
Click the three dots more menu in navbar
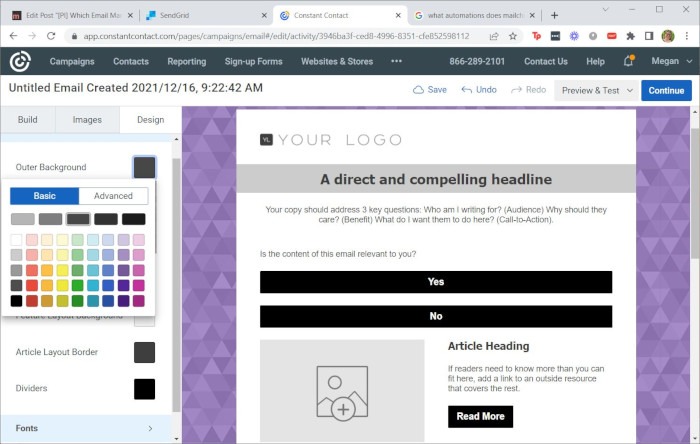coord(396,61)
